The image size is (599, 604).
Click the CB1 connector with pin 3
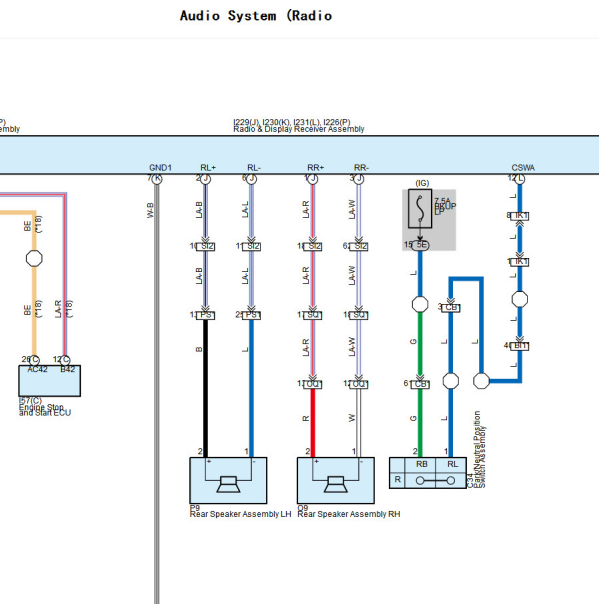[x=451, y=308]
